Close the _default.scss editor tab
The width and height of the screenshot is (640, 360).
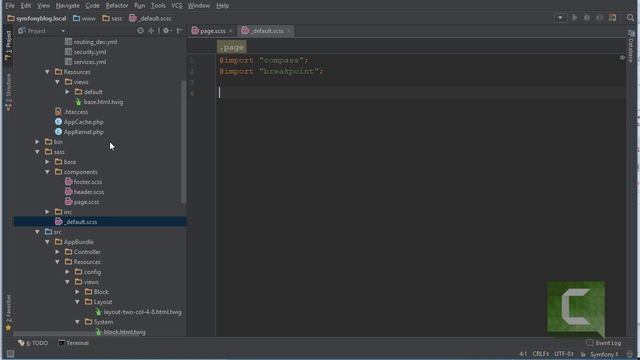coord(289,31)
